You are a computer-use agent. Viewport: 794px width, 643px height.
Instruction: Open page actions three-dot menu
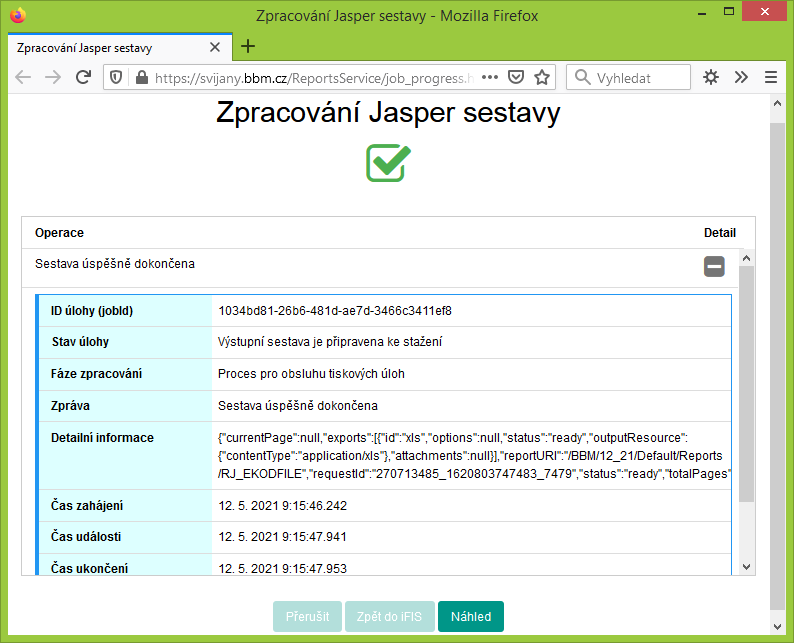(x=490, y=77)
